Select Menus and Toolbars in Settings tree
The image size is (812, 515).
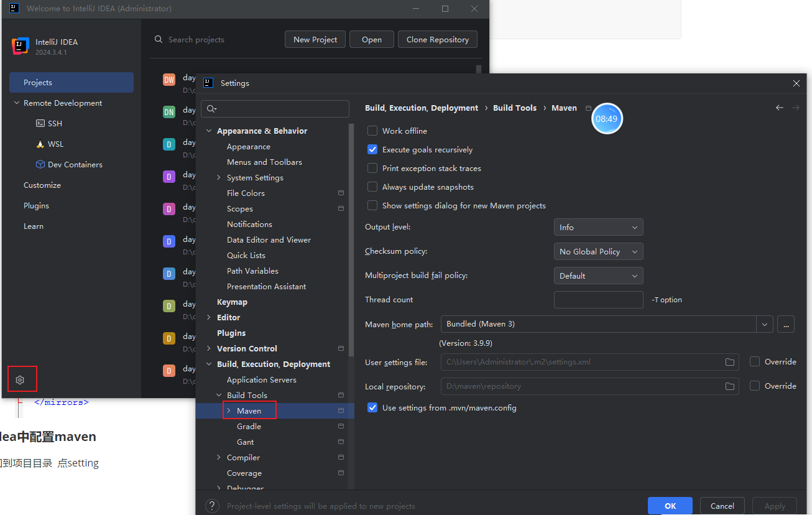[264, 162]
